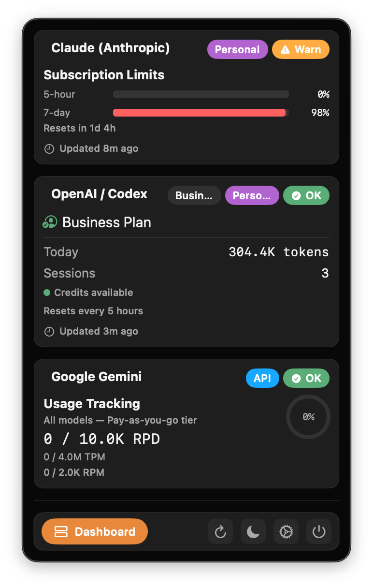Click the power icon to quit the app
Screen dimensions: 373x588
coord(318,531)
